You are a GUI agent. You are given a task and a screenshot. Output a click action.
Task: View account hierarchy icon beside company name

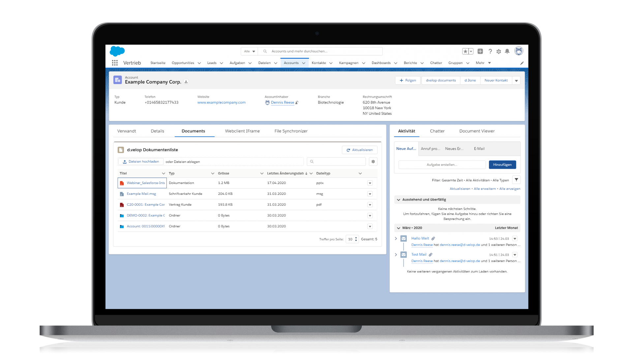(x=186, y=82)
